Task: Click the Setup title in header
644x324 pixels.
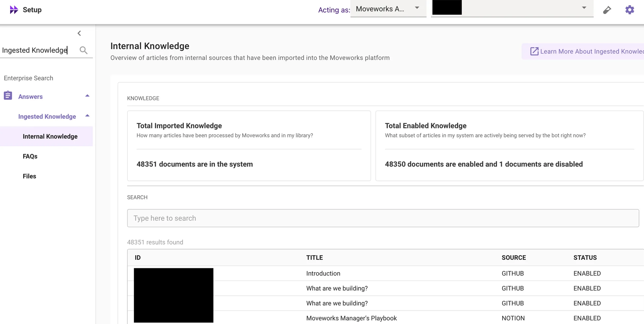Action: point(32,10)
